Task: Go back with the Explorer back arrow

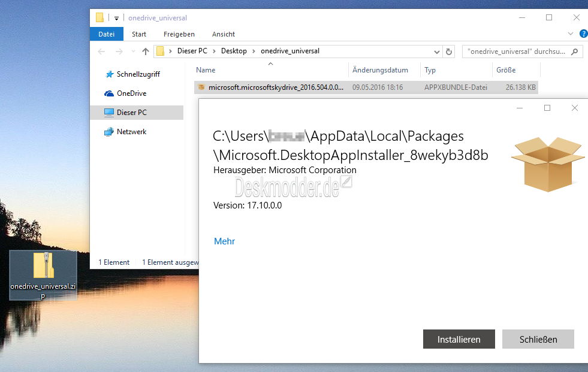Action: 101,52
